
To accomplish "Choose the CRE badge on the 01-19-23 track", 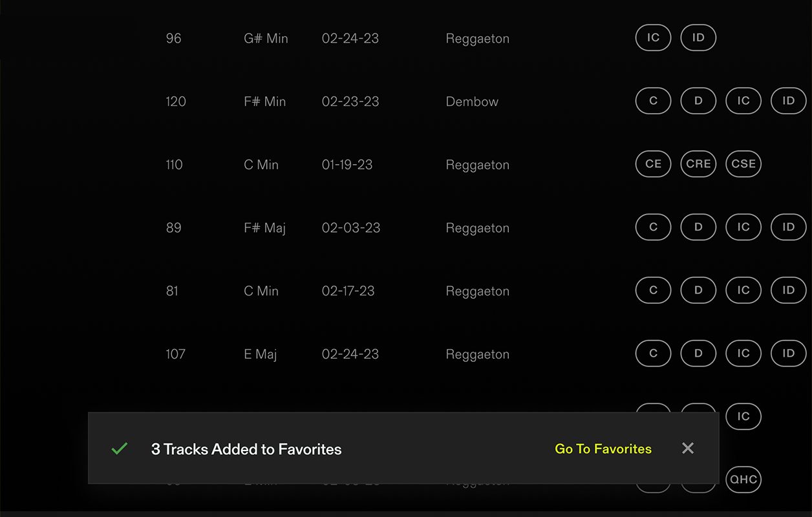I will click(x=698, y=164).
